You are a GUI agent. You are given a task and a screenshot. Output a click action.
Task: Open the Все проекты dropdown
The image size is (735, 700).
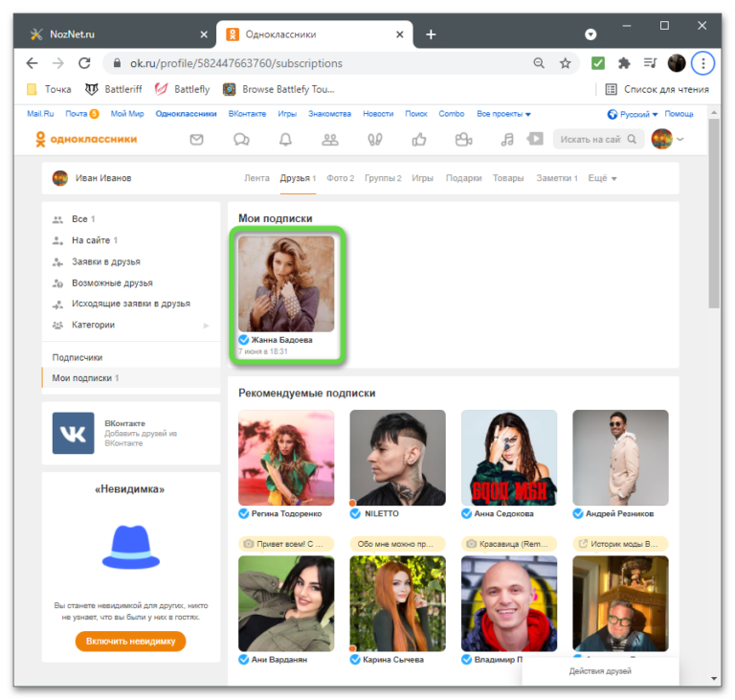coord(503,114)
